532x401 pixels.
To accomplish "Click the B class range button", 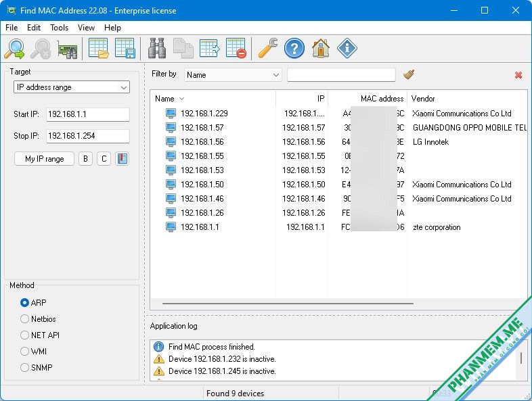I will click(85, 159).
